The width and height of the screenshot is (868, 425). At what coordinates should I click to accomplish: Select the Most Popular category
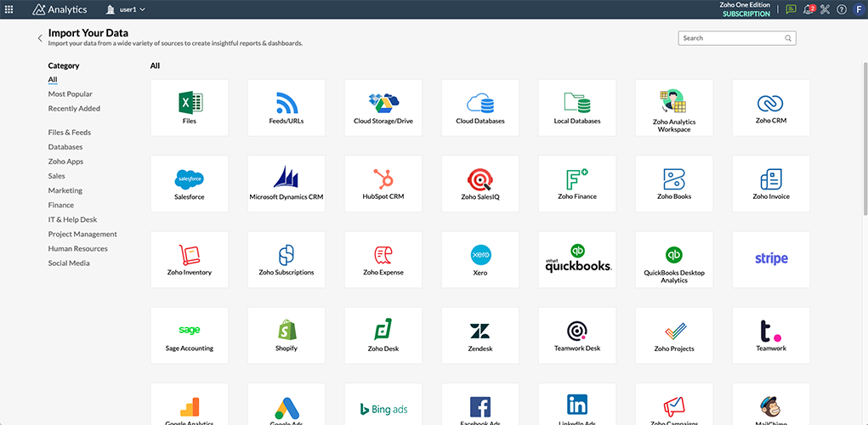tap(71, 94)
